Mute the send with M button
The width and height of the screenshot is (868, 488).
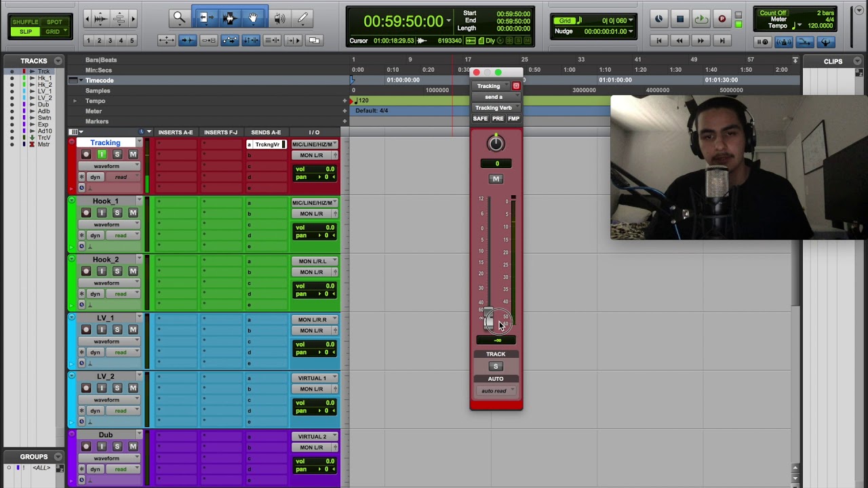click(496, 179)
